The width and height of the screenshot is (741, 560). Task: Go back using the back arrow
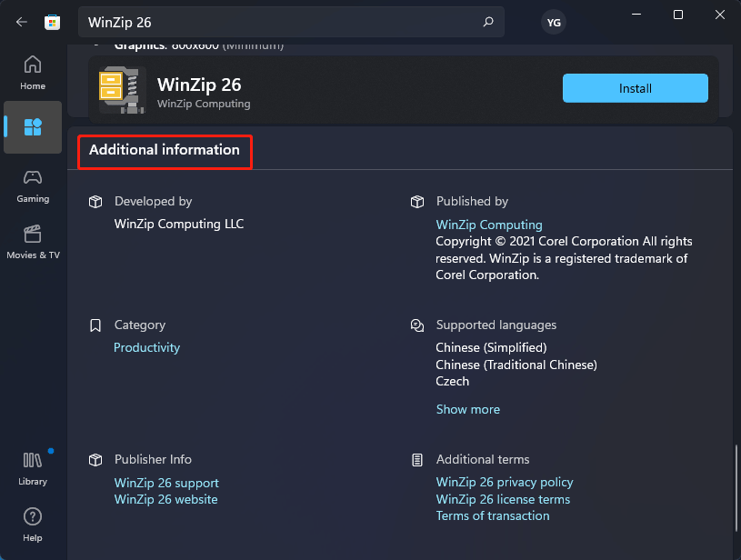[21, 22]
